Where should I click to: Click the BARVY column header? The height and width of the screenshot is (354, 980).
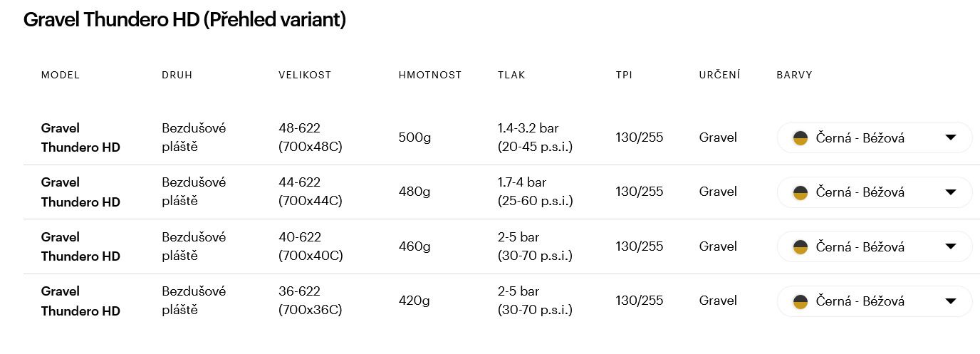point(794,75)
